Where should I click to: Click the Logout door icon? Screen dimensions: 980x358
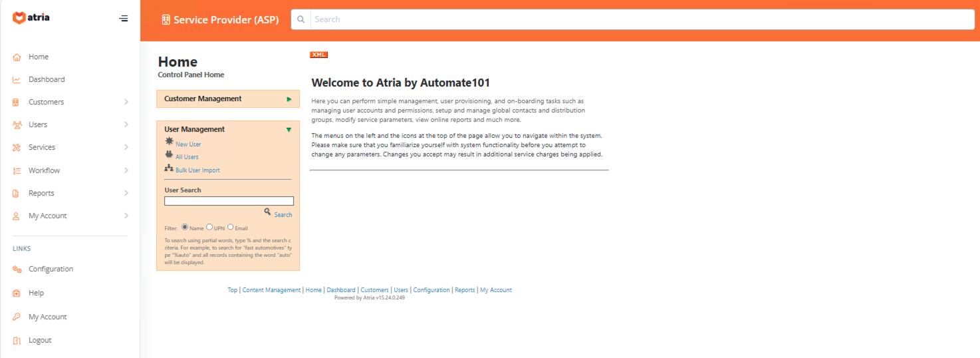[17, 341]
